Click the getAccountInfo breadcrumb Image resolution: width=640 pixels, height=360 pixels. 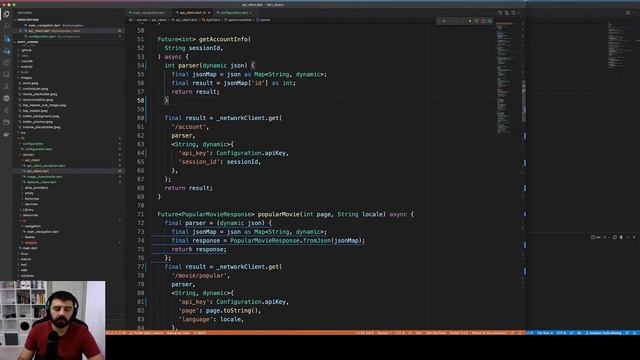click(x=239, y=20)
